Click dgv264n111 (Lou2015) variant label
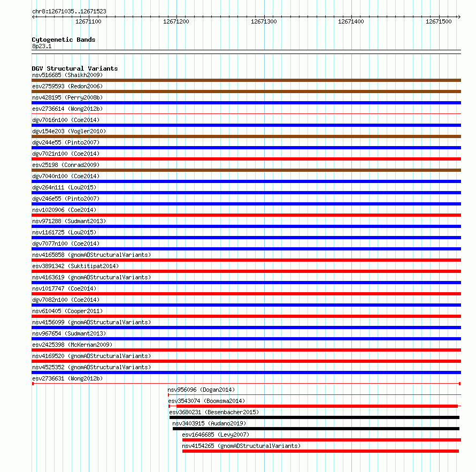The width and height of the screenshot is (476, 472). (64, 187)
